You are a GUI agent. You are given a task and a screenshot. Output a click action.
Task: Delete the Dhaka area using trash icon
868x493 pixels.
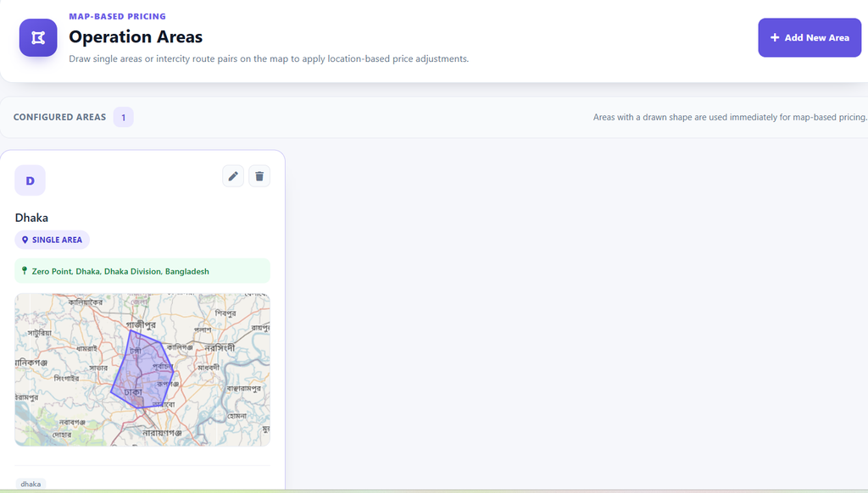tap(259, 176)
